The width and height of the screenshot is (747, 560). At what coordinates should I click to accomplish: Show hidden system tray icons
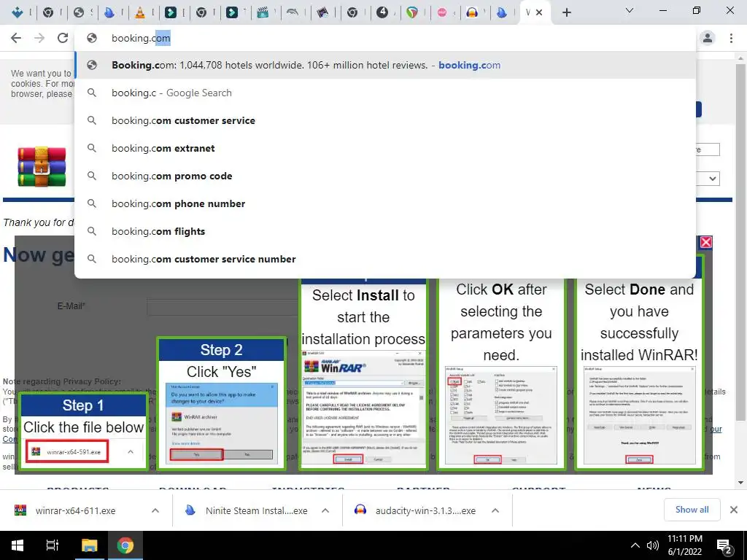tap(635, 545)
